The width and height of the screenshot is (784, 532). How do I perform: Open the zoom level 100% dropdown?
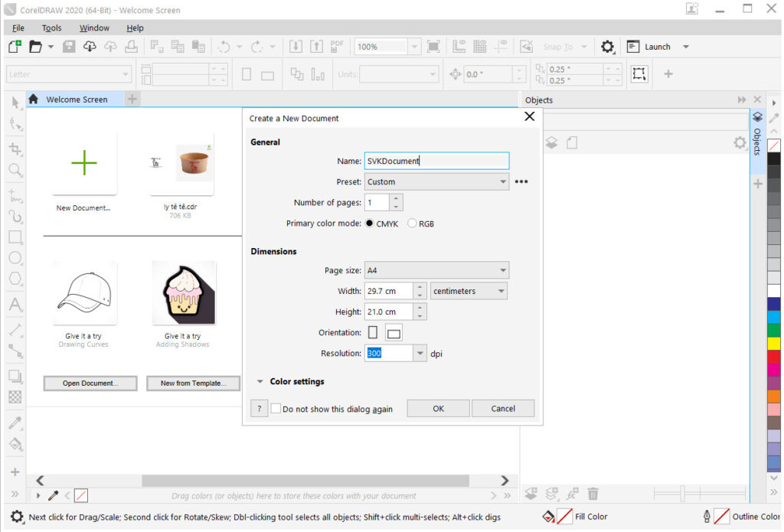pyautogui.click(x=414, y=47)
